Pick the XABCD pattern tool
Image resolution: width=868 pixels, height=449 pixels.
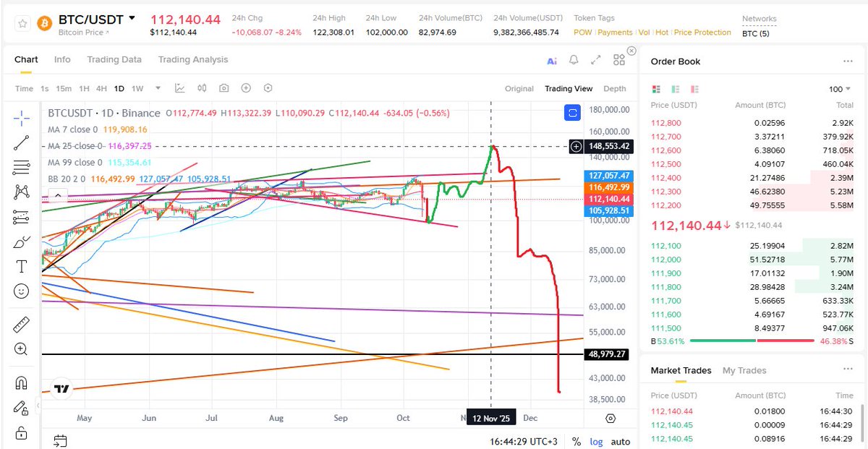point(21,191)
